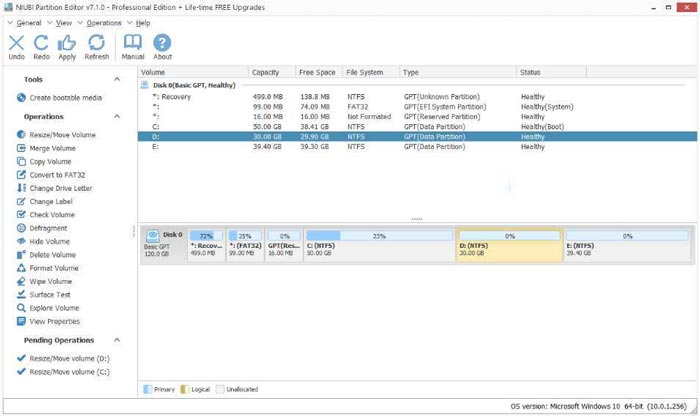Viewport: 700px width, 416px height.
Task: Open the About question-mark icon
Action: pos(162,43)
